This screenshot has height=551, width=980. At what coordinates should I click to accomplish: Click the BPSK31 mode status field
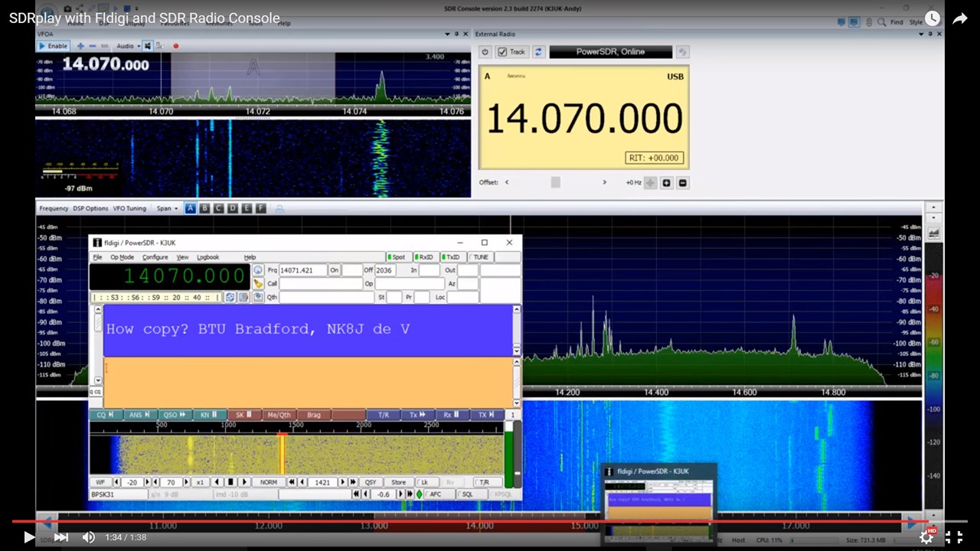(x=119, y=494)
